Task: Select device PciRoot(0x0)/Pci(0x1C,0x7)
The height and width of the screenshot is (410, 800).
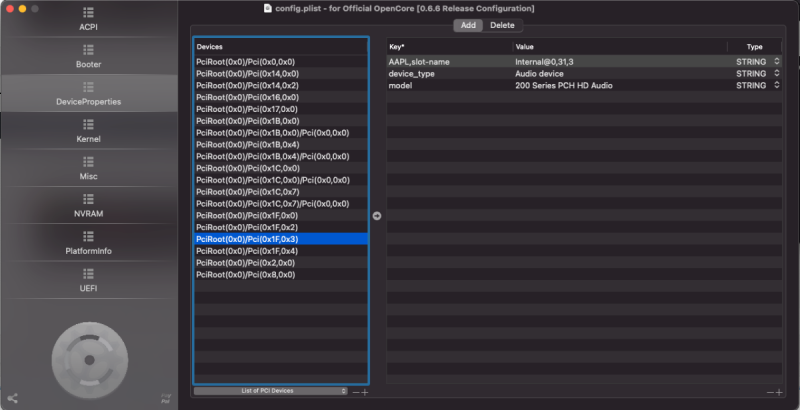Action: pos(281,192)
